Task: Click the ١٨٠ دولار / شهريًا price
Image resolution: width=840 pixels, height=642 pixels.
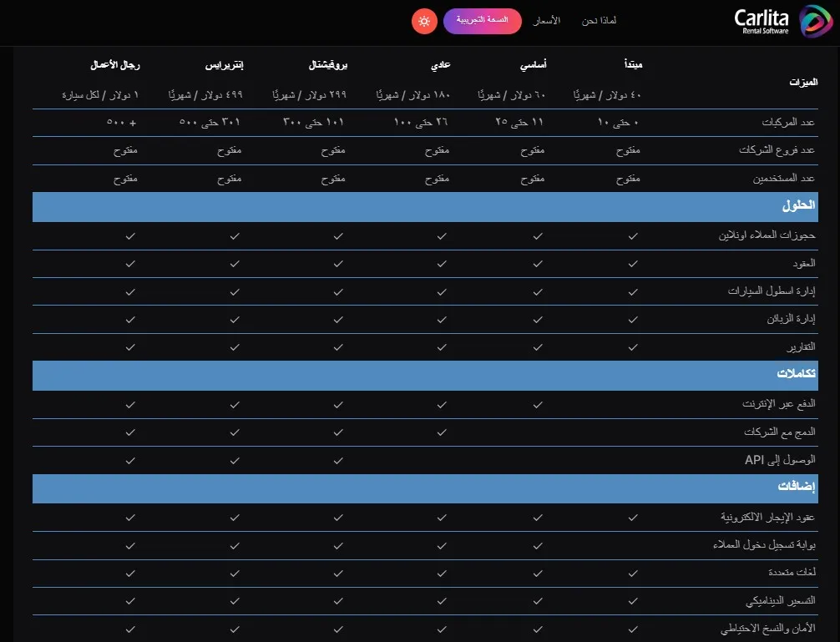Action: coord(413,95)
